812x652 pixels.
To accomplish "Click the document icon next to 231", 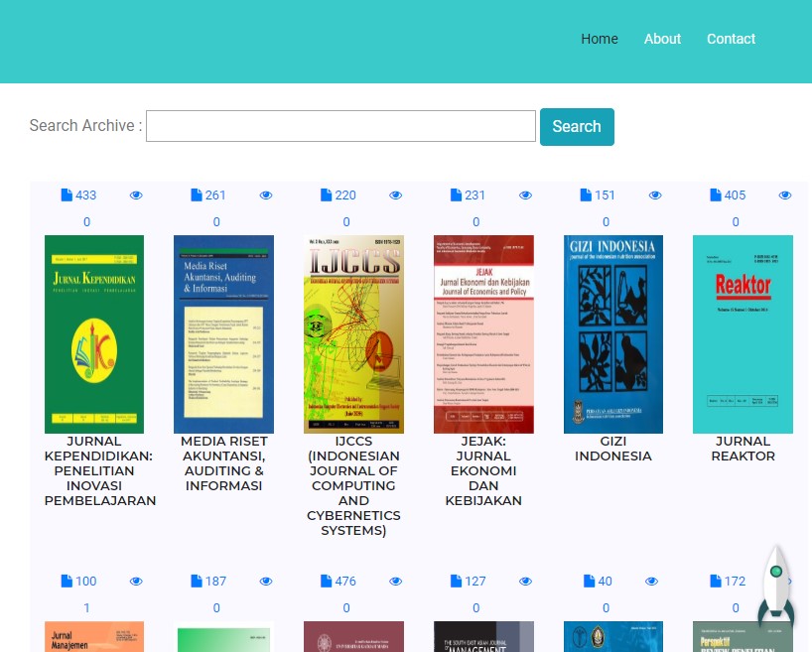I will (456, 196).
